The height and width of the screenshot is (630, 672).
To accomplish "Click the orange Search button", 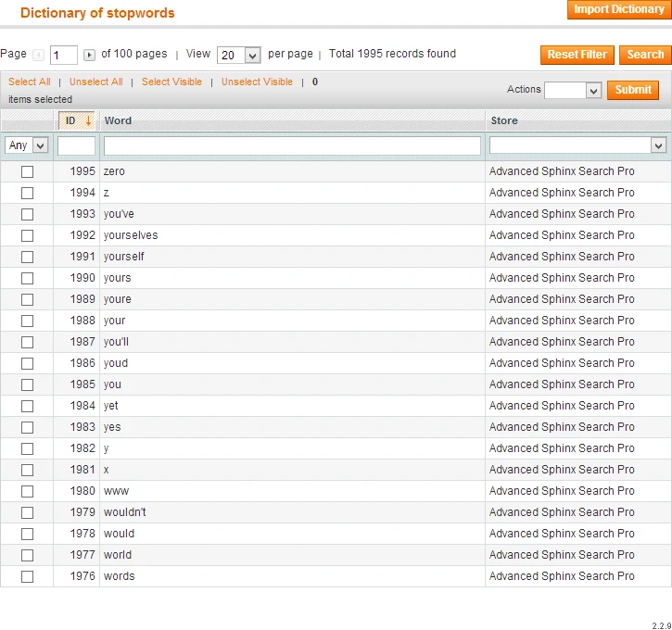I will pos(645,55).
